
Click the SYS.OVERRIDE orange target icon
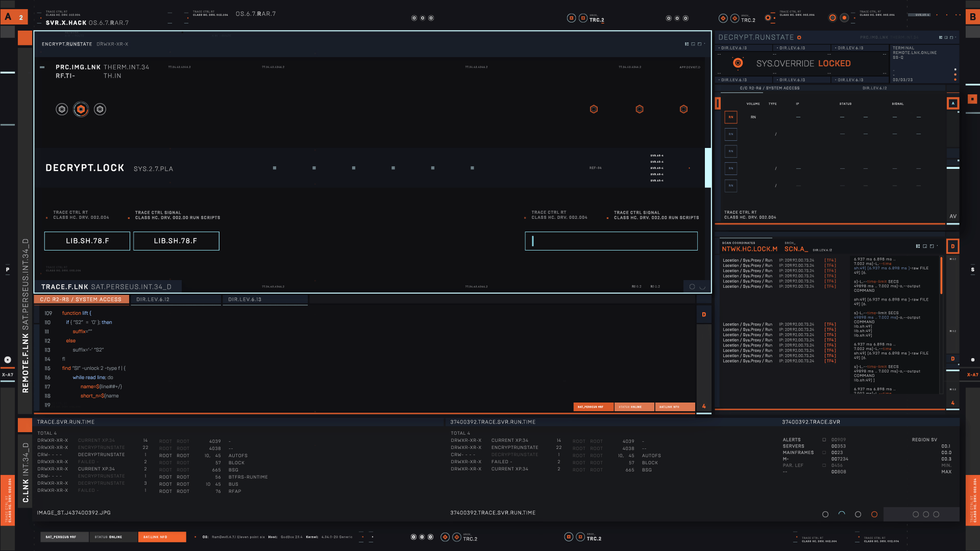[738, 63]
